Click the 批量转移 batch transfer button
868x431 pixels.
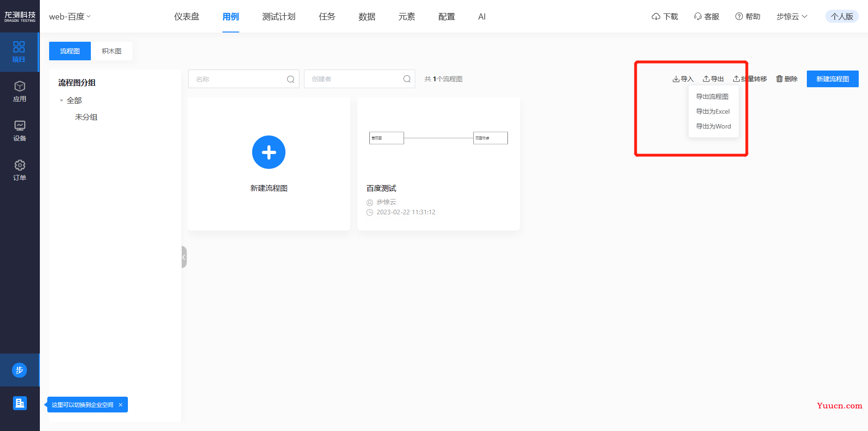(750, 79)
